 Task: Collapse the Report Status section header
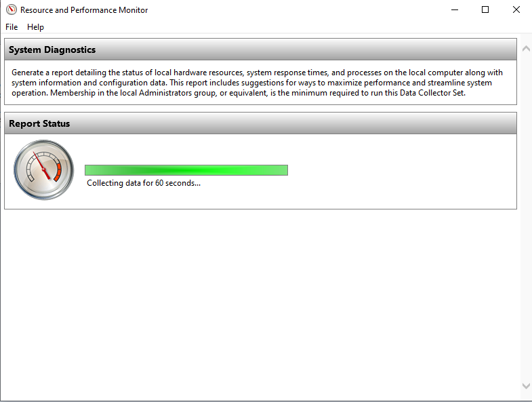click(x=260, y=123)
